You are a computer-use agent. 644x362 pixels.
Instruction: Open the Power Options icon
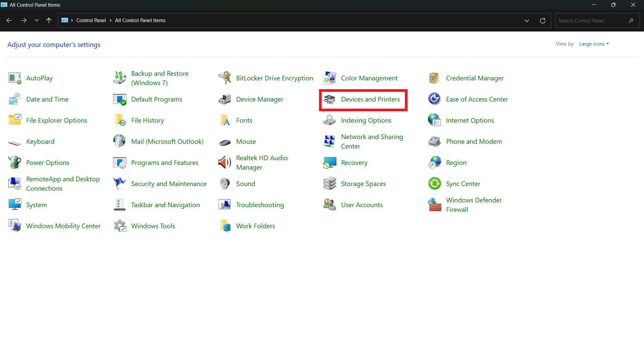tap(15, 163)
